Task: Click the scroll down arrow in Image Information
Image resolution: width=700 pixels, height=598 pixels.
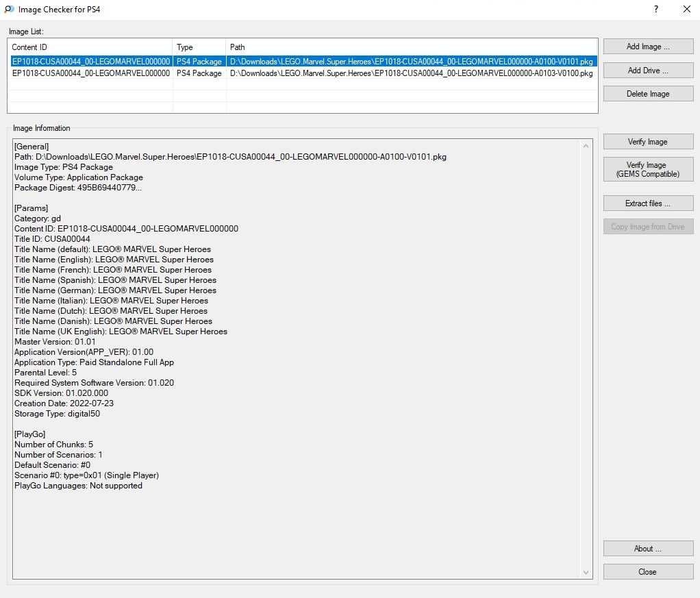Action: (586, 573)
